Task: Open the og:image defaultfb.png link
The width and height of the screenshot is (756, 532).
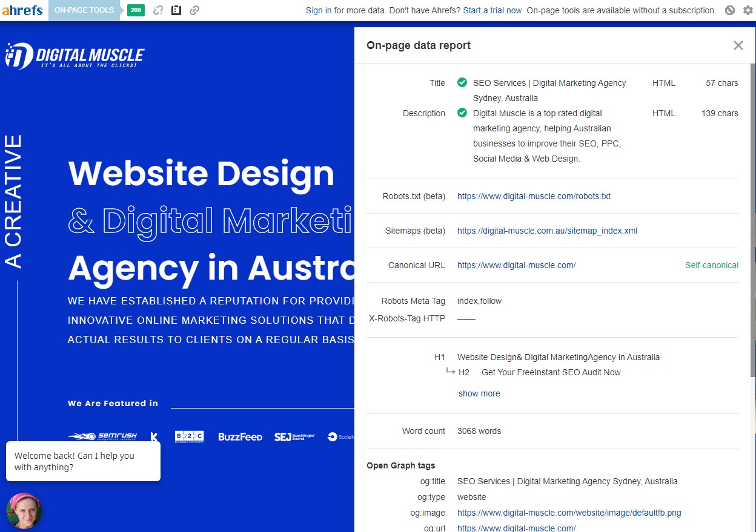Action: coord(569,513)
